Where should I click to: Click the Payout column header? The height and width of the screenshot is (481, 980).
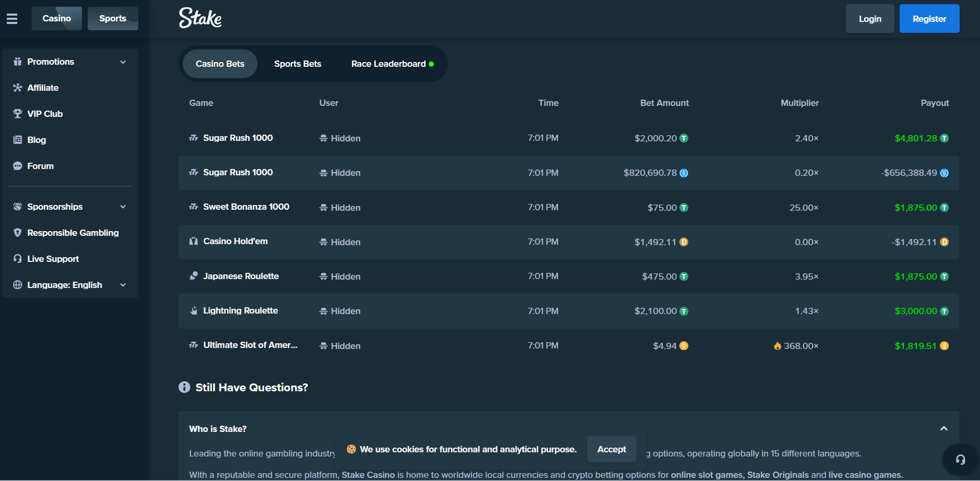click(x=935, y=103)
